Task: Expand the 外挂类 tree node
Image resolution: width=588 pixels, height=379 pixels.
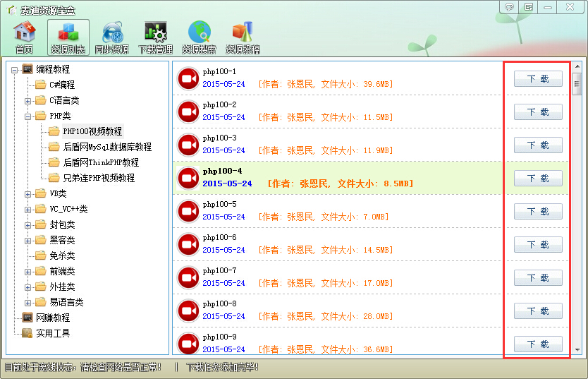Action: [x=27, y=287]
